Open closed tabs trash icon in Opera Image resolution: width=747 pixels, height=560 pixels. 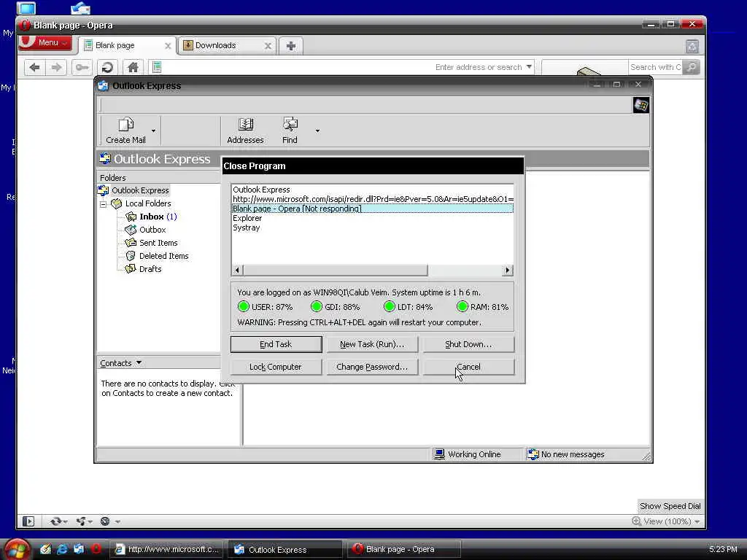(692, 46)
